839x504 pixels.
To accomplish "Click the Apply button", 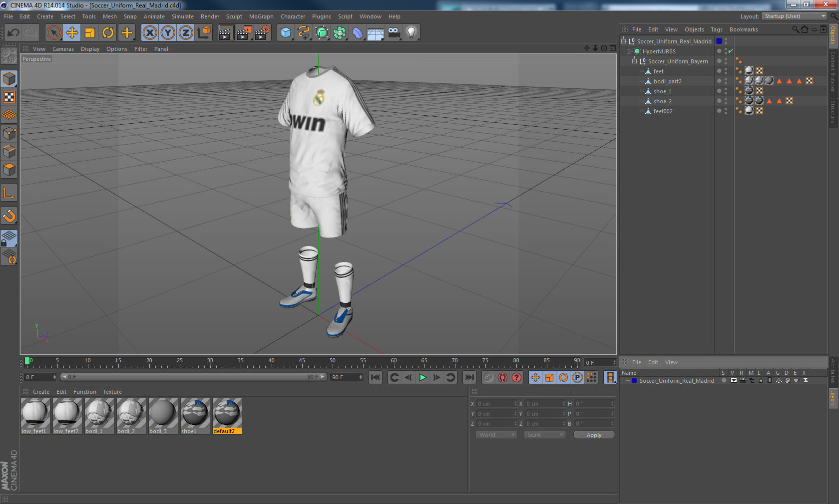I will [594, 435].
